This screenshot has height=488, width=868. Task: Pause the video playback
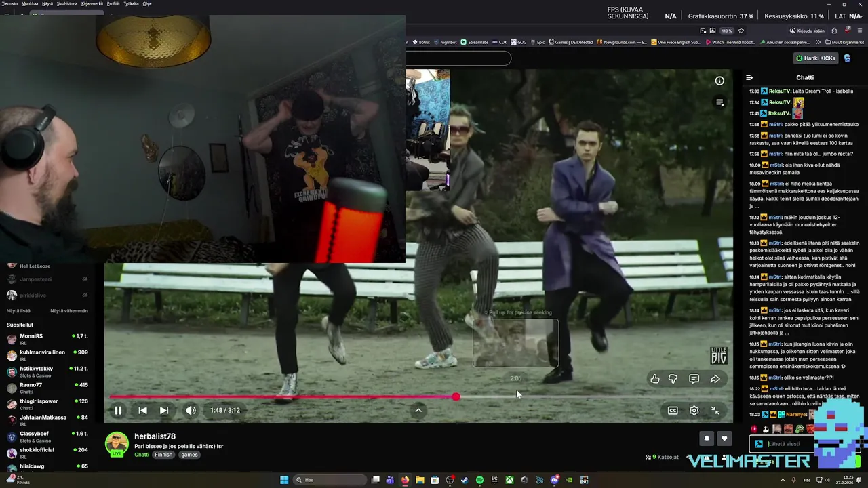118,410
